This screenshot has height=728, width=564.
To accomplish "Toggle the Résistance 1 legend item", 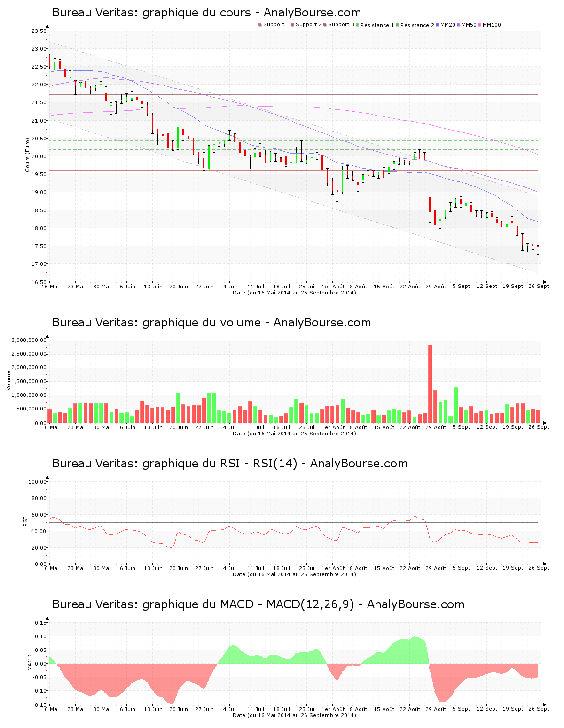I will point(375,25).
